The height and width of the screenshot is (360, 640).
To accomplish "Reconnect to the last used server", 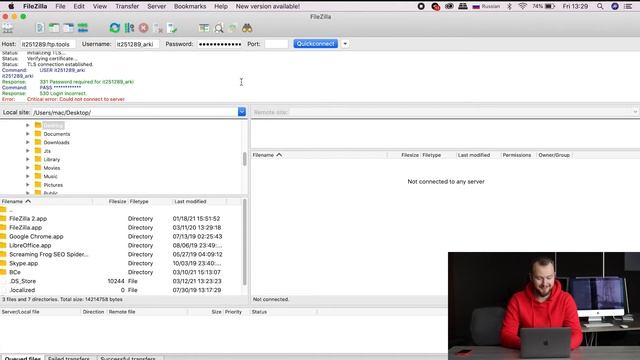I will tap(172, 28).
